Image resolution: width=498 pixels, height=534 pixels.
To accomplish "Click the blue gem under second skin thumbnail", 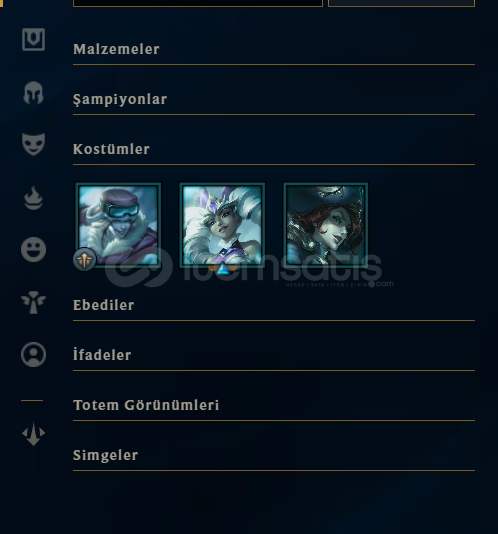I will [x=223, y=269].
